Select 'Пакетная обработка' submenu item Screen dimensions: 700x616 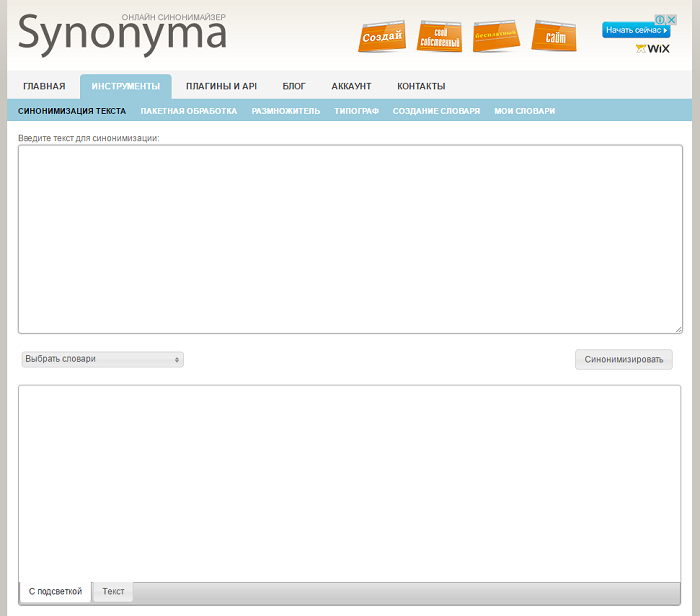[x=188, y=111]
